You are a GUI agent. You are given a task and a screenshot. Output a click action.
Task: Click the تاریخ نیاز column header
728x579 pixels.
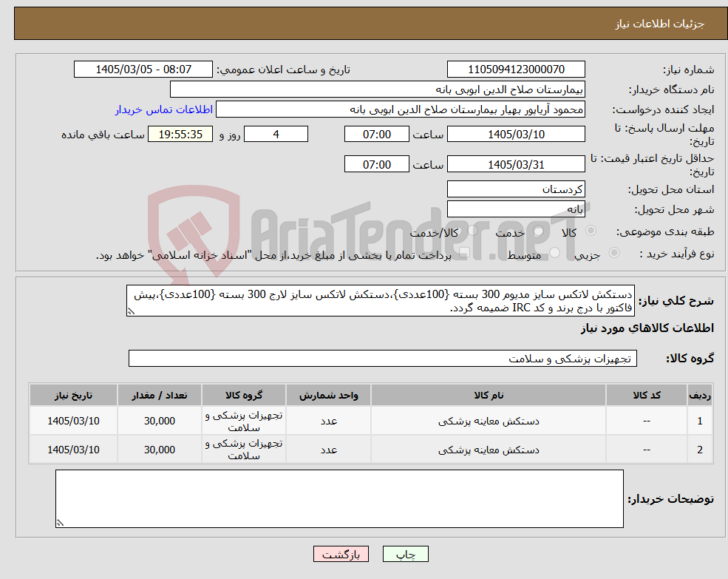point(73,395)
